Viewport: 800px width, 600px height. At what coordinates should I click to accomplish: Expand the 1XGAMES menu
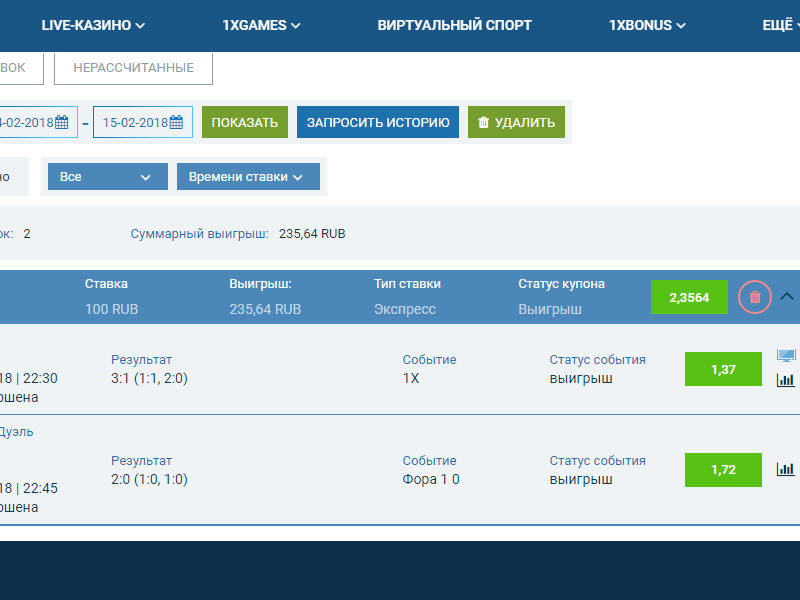[x=261, y=25]
